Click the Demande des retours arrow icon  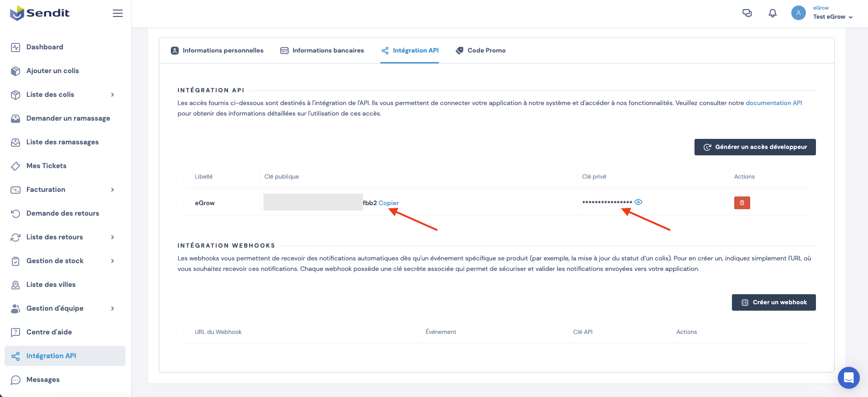16,213
